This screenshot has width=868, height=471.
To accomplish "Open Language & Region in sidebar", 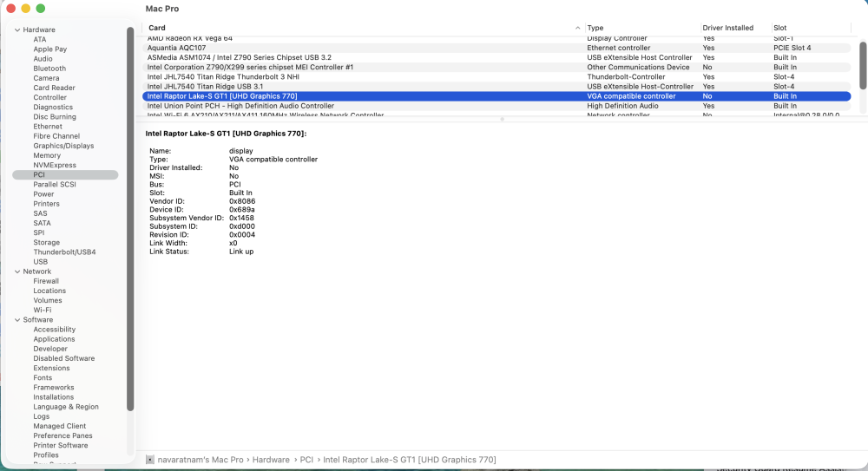I will (66, 407).
